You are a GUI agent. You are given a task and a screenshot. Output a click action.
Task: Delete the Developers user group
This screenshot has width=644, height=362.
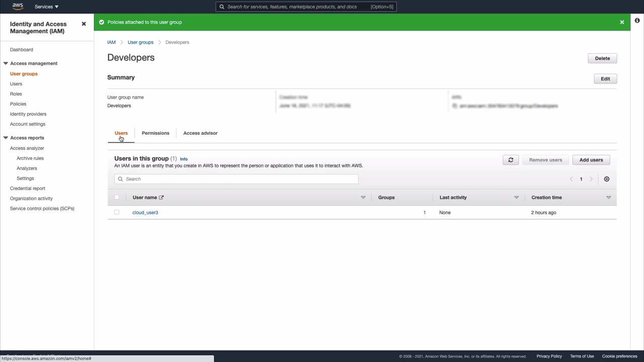602,58
